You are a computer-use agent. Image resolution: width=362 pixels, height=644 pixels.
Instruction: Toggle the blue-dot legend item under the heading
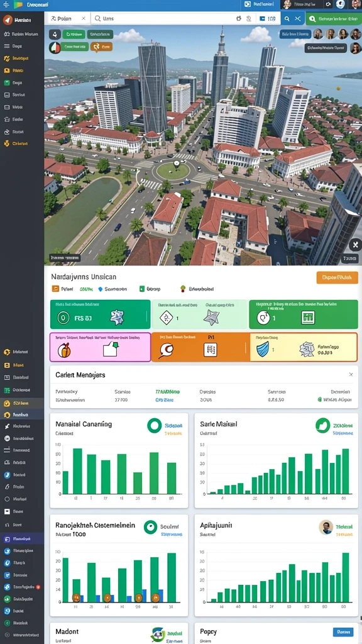112,289
